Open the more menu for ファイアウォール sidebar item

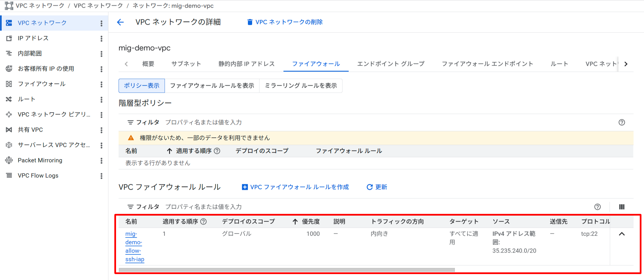[101, 84]
